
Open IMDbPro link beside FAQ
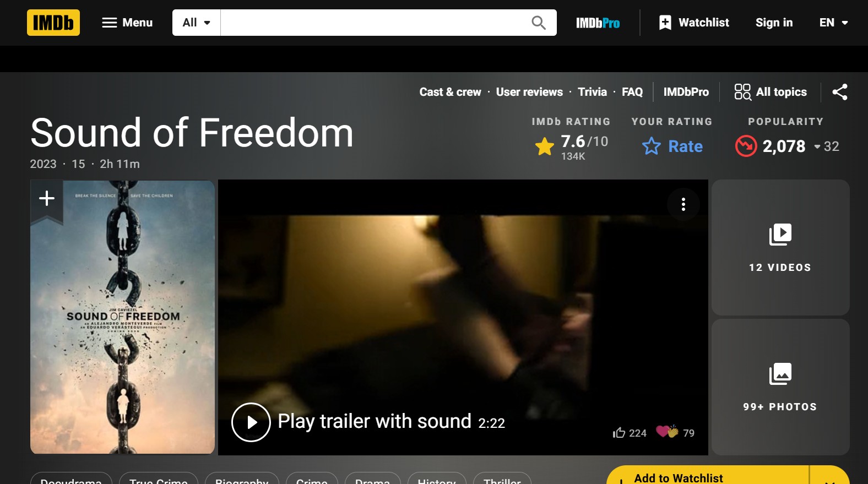coord(686,92)
